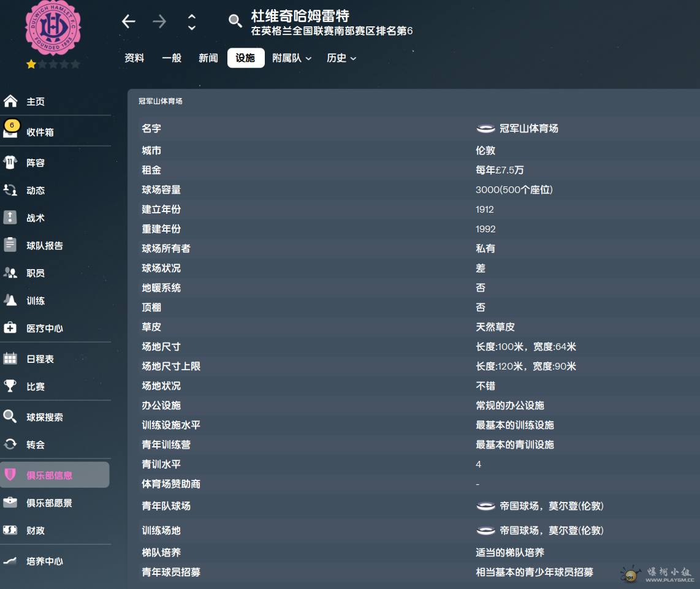Open the 收件箱 inbox with 6 badge
This screenshot has height=589, width=700.
(x=10, y=131)
